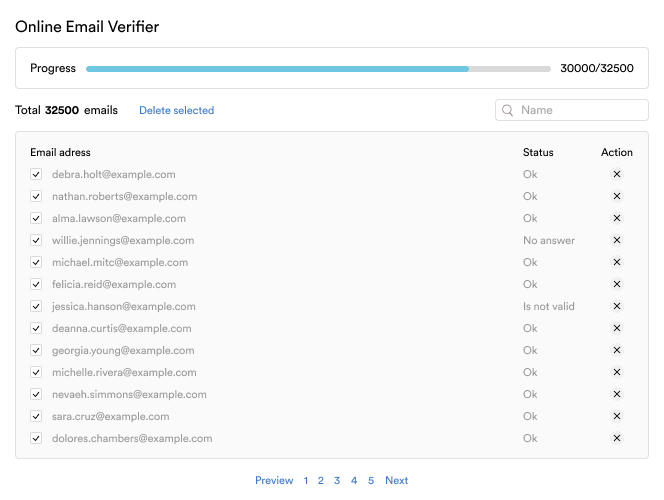Uncheck the alma.lawson@example.com checkbox
The height and width of the screenshot is (500, 664).
36,218
